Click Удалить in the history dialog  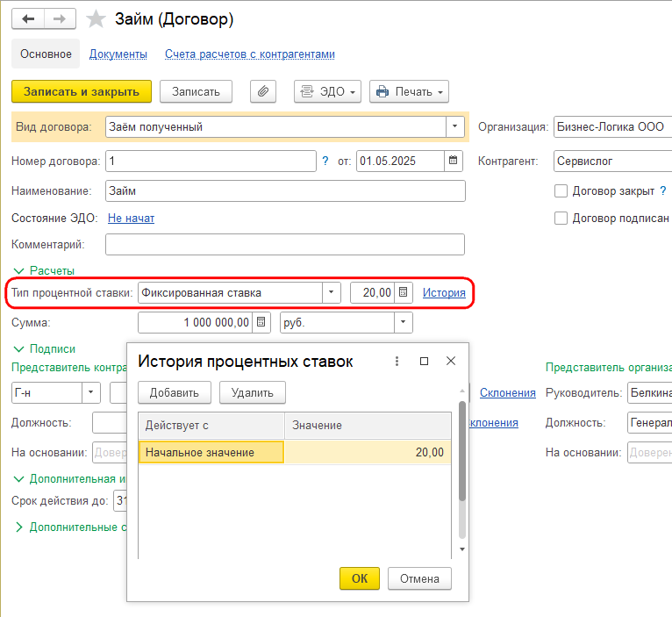point(253,392)
